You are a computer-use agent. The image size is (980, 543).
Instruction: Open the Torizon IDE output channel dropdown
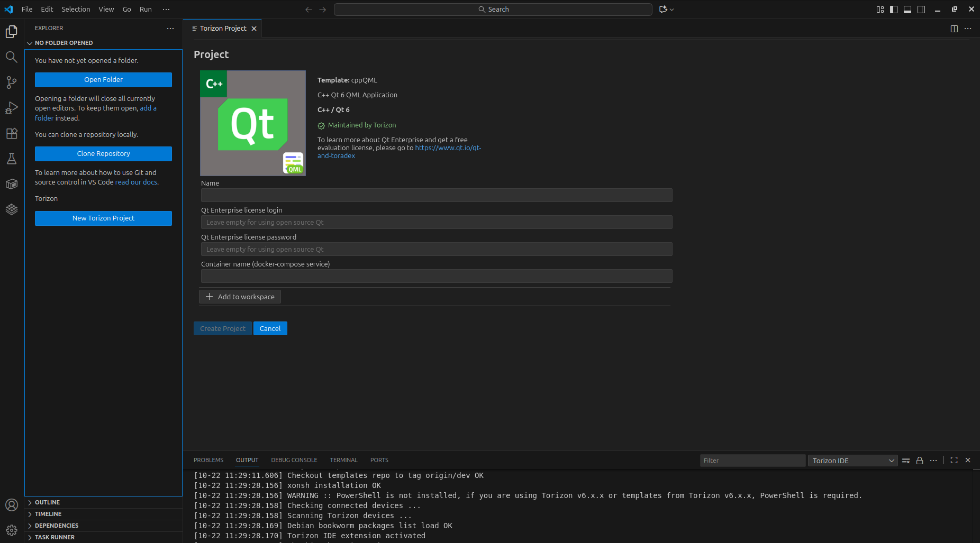[852, 460]
